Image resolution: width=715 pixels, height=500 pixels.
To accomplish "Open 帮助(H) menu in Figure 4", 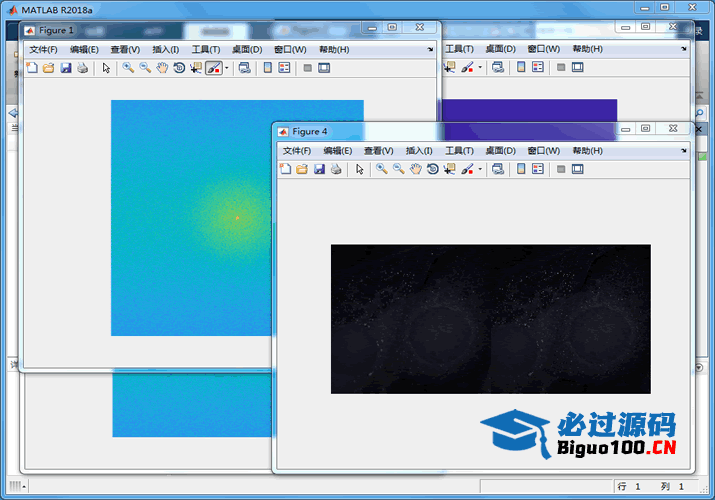I will tap(587, 151).
